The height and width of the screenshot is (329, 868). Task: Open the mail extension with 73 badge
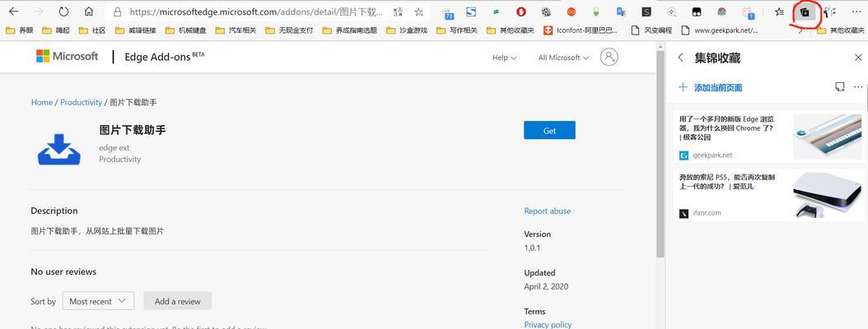click(x=448, y=12)
